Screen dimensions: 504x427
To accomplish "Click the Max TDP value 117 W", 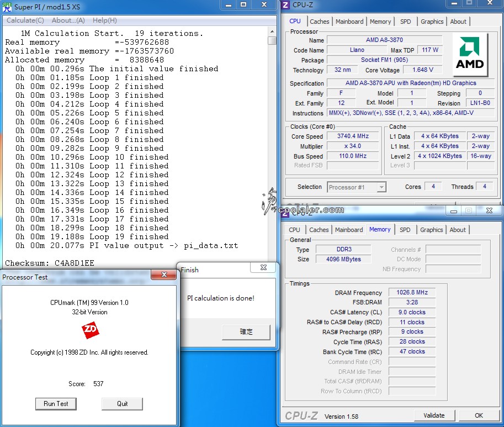I will [430, 50].
